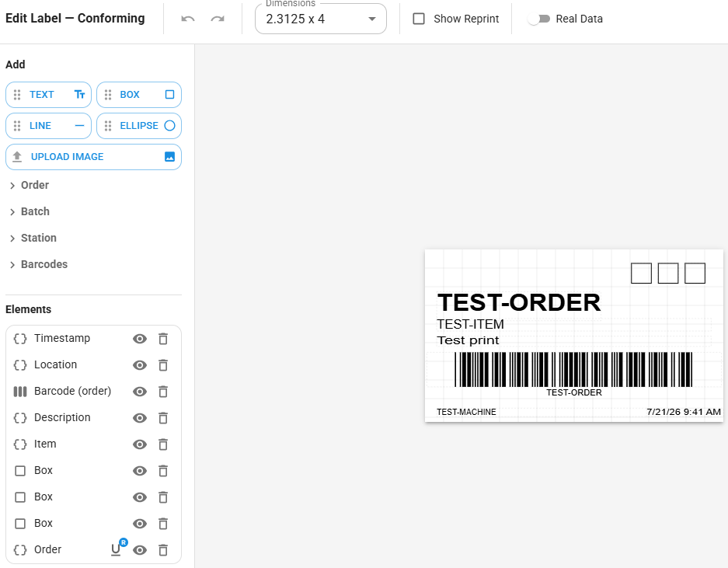Click the TEXT button's Tt icon

click(79, 95)
